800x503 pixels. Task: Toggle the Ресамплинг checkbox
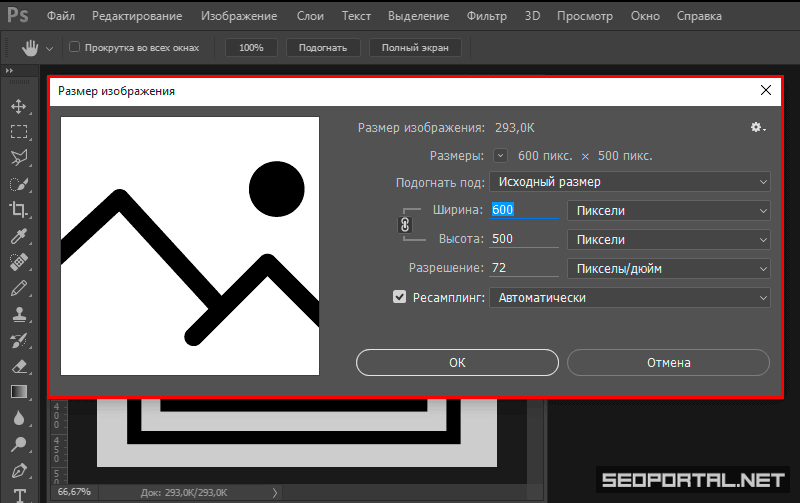coord(400,297)
